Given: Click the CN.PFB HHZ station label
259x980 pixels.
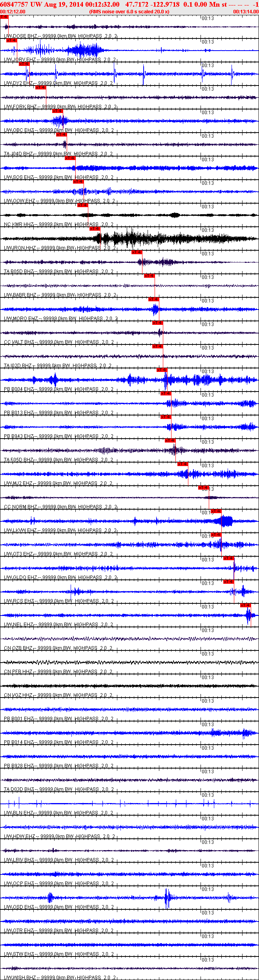Looking at the screenshot, I should tap(18, 672).
